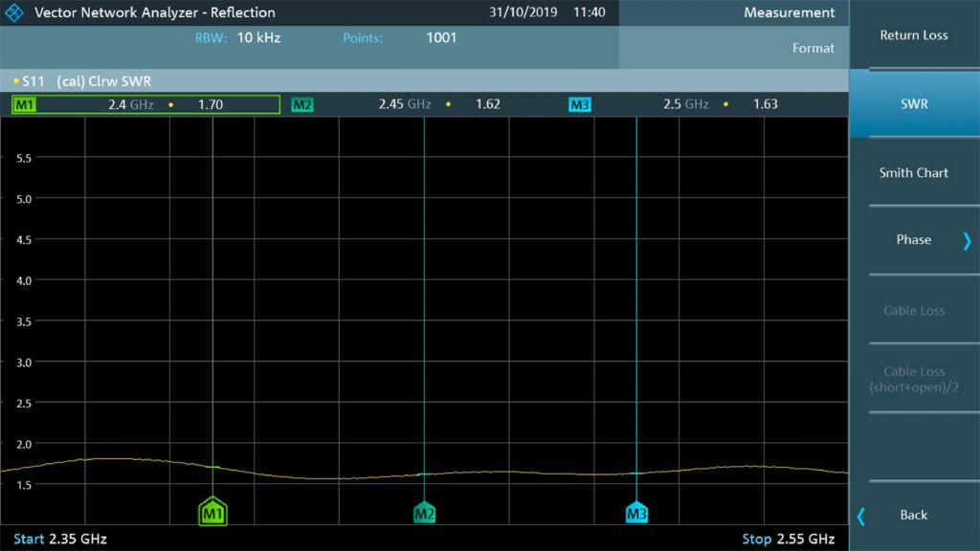Collapse the sidebar using the Back chevron
This screenshot has height=551, width=980.
[860, 515]
